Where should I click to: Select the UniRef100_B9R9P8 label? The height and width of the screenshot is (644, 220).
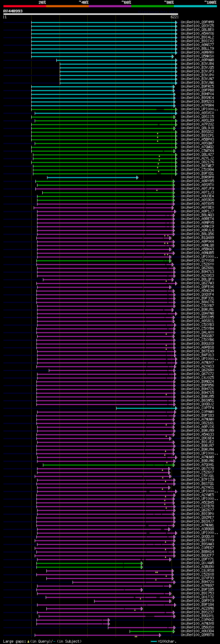tap(197, 177)
